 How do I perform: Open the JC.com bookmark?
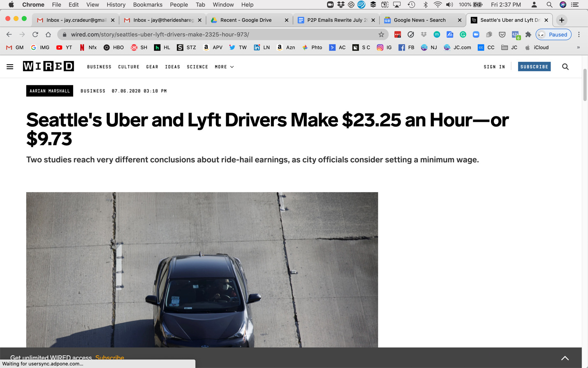coord(457,47)
